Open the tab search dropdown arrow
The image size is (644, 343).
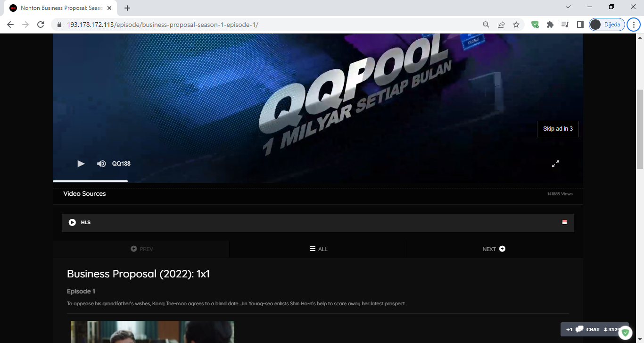pyautogui.click(x=568, y=7)
